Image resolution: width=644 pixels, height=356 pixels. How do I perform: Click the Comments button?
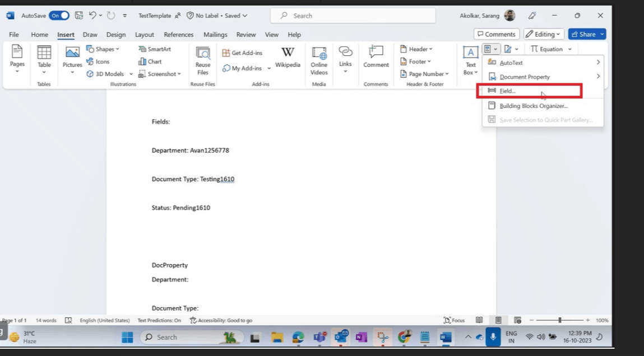497,34
